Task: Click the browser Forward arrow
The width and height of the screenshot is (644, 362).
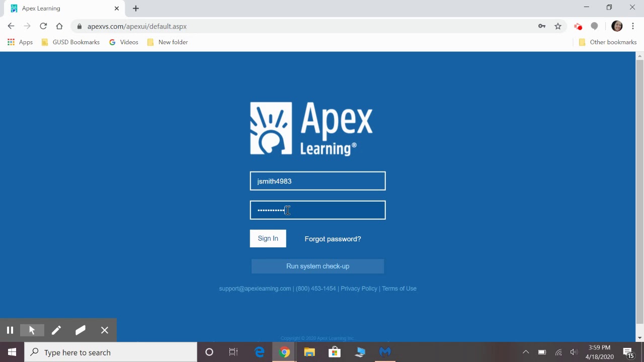Action: [27, 26]
